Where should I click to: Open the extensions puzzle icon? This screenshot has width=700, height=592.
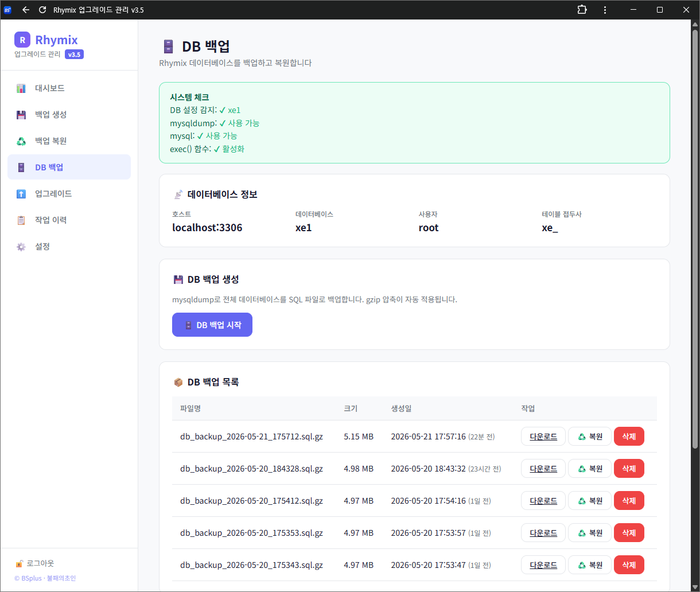[582, 10]
